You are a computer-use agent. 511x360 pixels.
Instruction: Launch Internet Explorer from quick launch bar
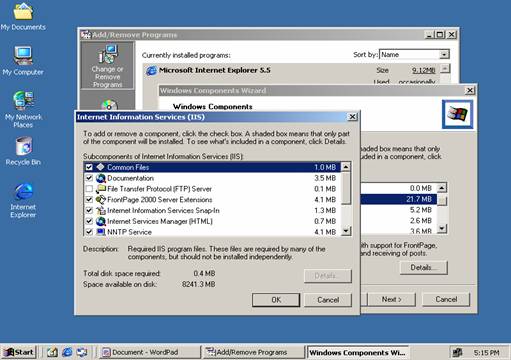click(67, 352)
